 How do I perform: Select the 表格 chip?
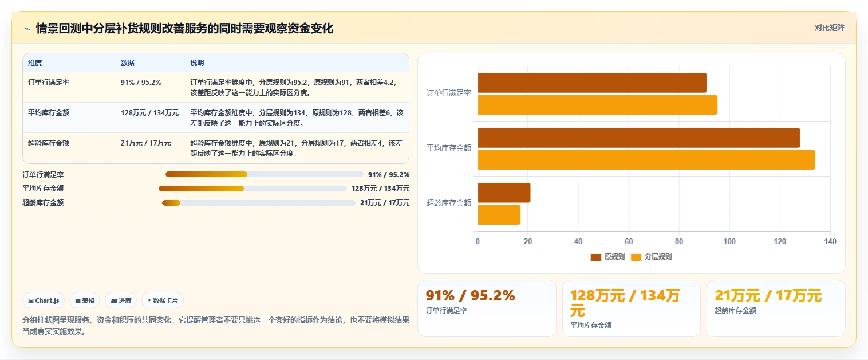point(85,300)
